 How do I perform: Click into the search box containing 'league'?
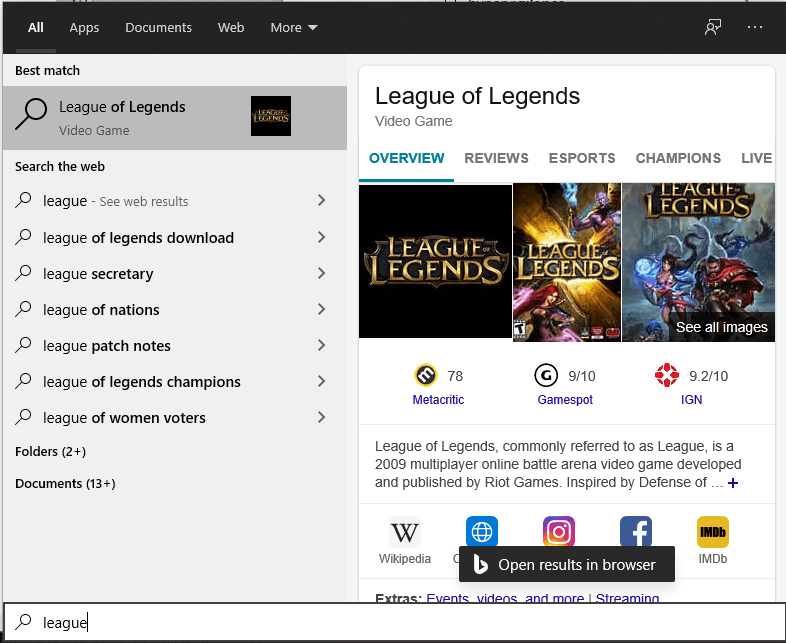pyautogui.click(x=394, y=622)
